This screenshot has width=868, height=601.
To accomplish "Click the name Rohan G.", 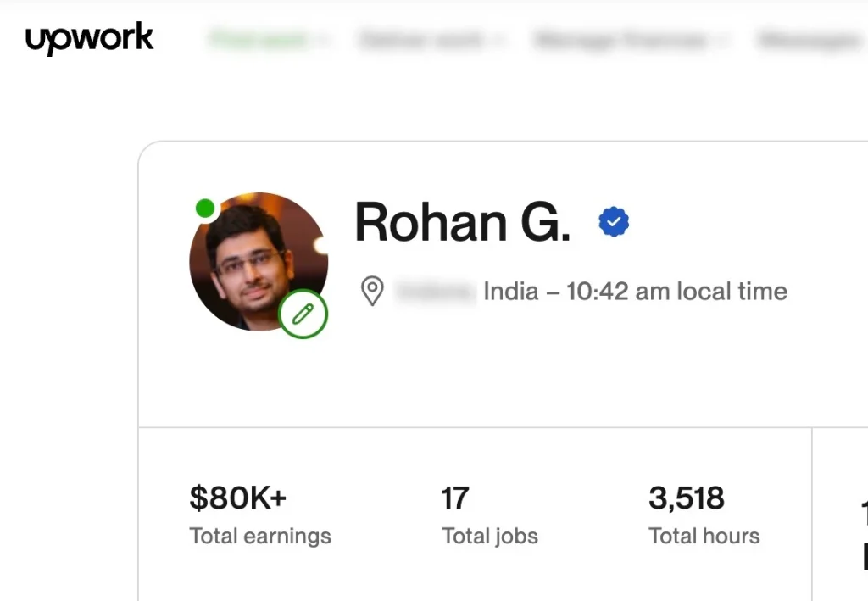I will [462, 222].
